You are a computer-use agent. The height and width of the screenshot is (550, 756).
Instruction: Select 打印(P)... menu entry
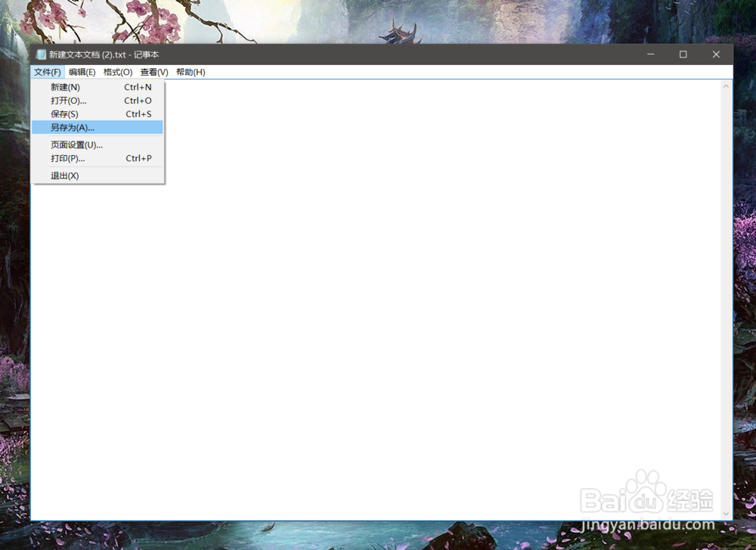point(98,158)
